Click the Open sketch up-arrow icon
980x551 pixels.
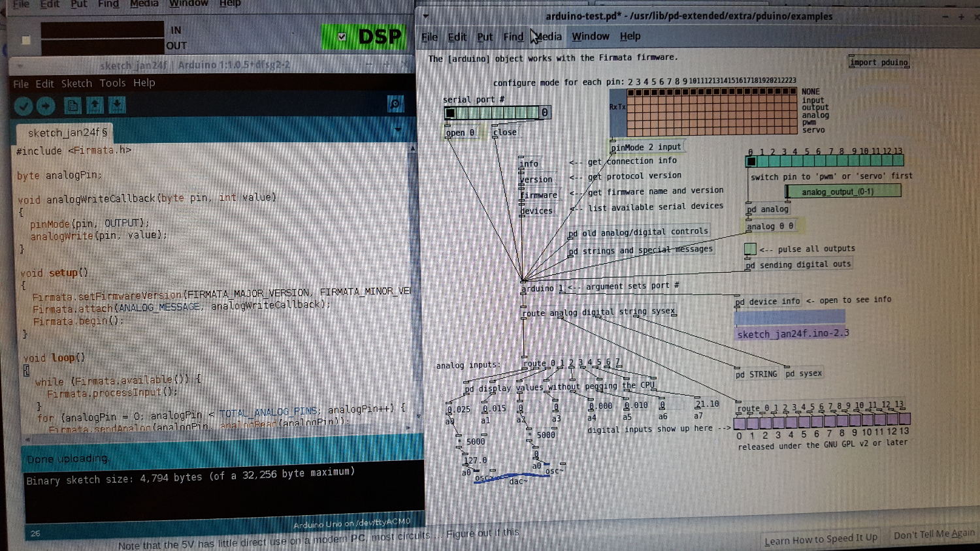pos(95,106)
